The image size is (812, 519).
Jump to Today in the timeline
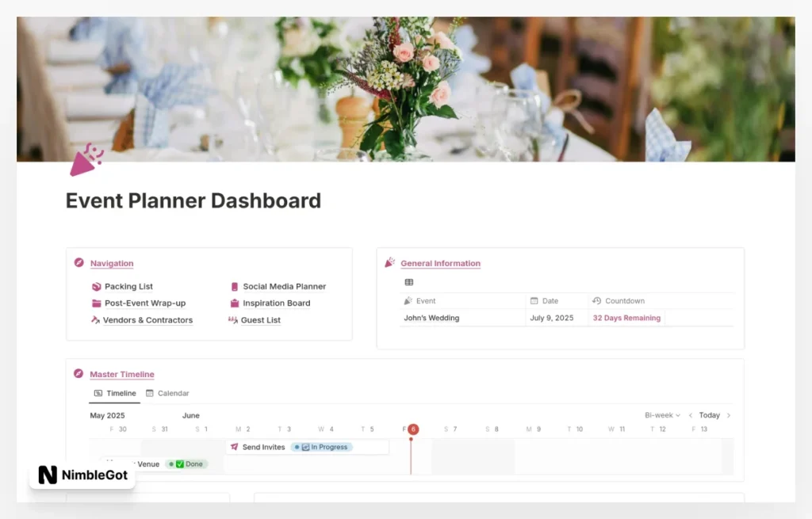tap(710, 415)
